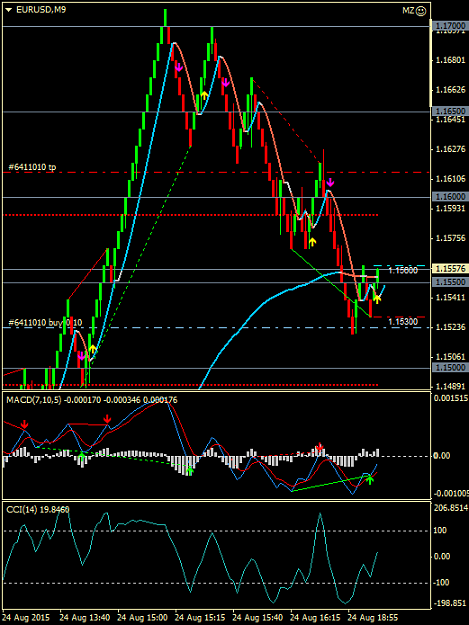Viewport: 469px width, 625px height.
Task: Select the yellow buy arrow beside the 1.15411 price
Action: (377, 299)
